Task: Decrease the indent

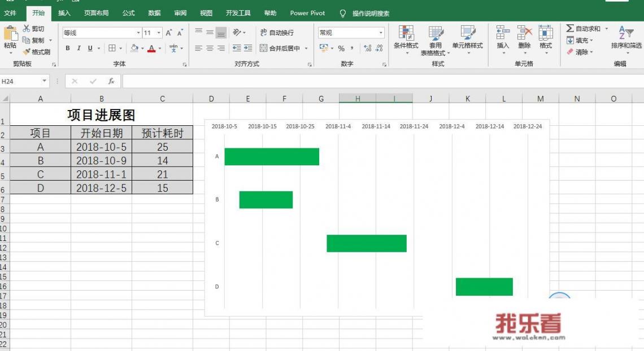Action: [x=237, y=49]
